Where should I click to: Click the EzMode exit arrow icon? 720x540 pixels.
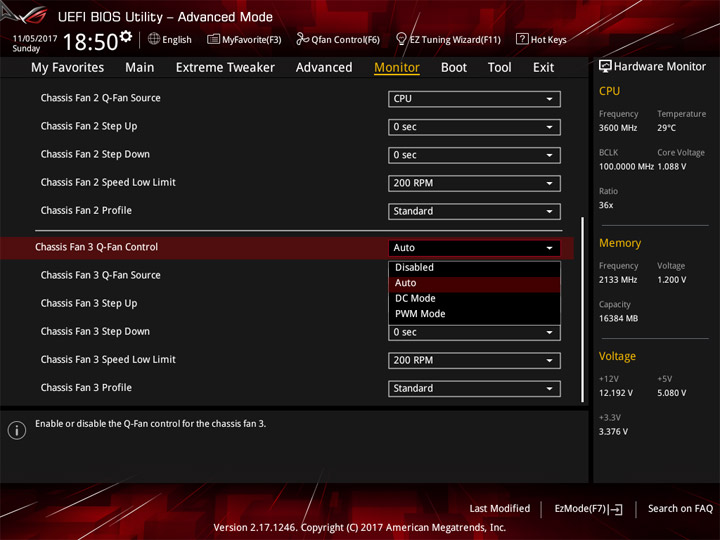[616, 509]
